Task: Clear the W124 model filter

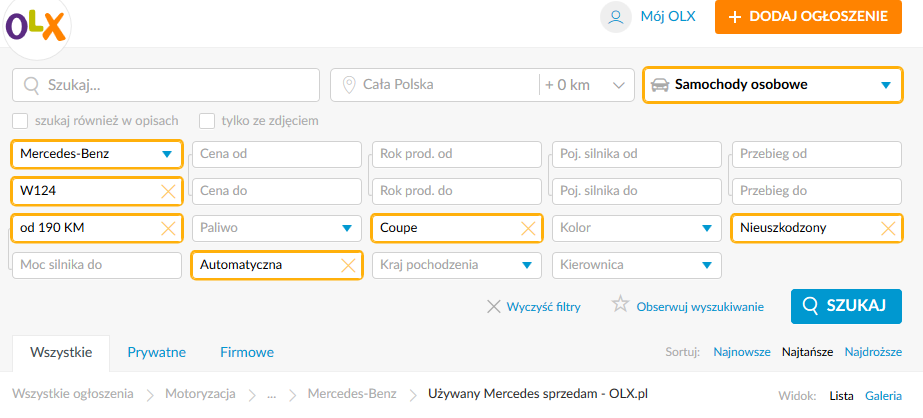Action: [x=168, y=191]
